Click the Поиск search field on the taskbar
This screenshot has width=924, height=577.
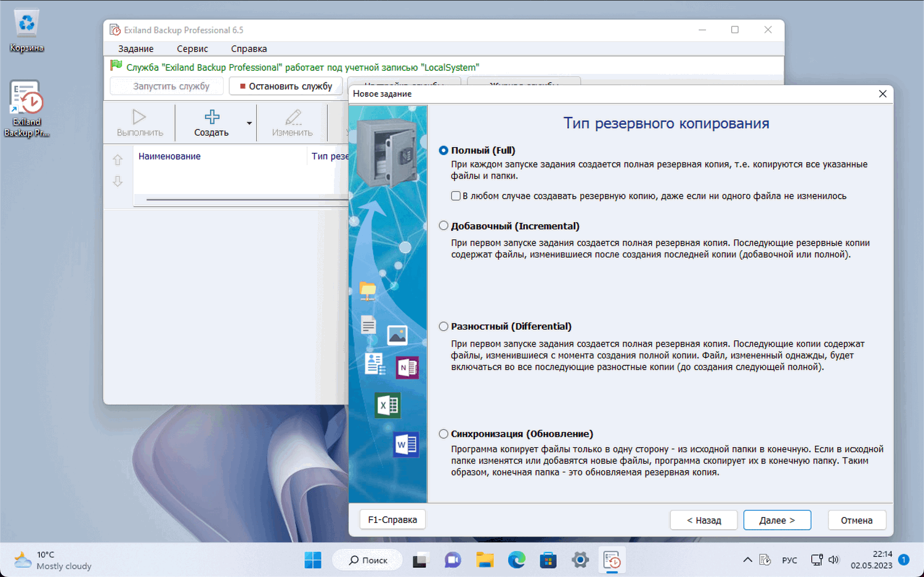pos(367,560)
